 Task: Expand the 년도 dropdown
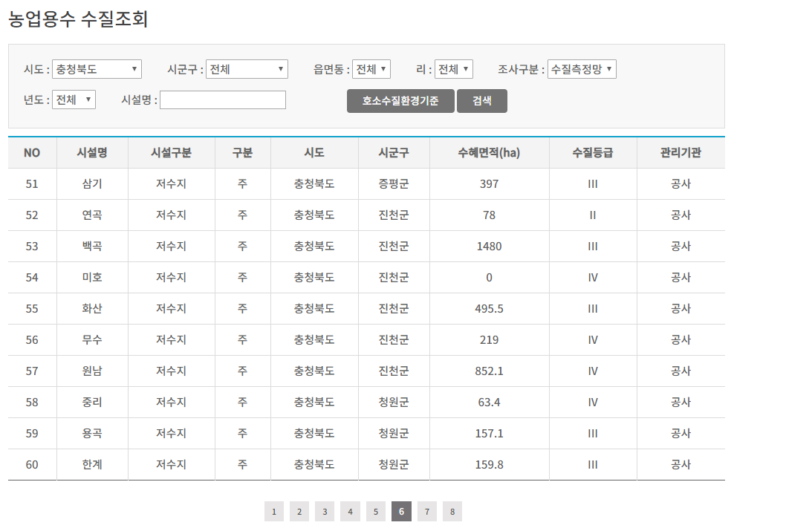pos(74,100)
